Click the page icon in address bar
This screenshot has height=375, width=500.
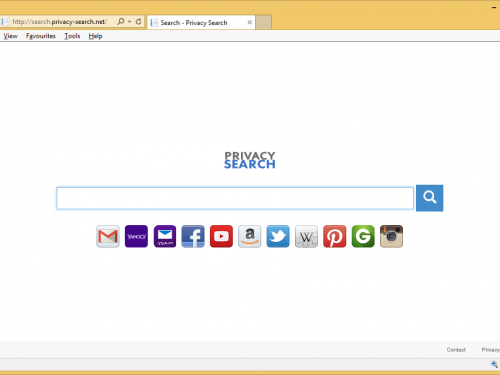[6, 22]
